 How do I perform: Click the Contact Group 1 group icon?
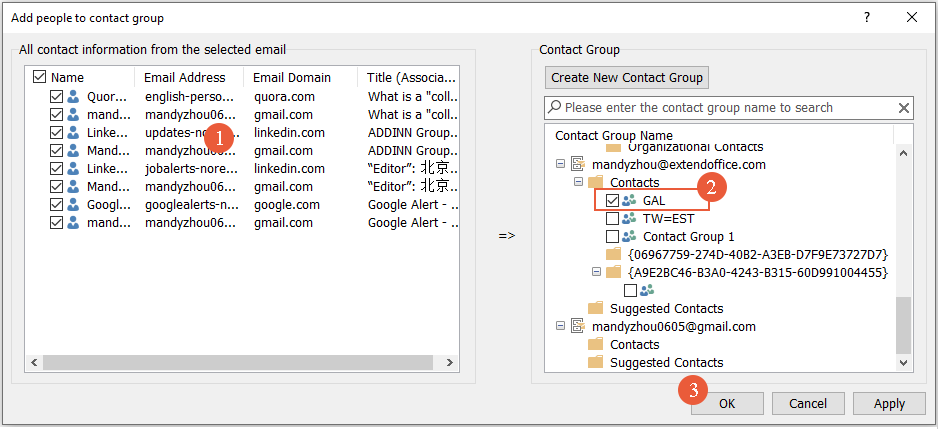click(x=629, y=237)
